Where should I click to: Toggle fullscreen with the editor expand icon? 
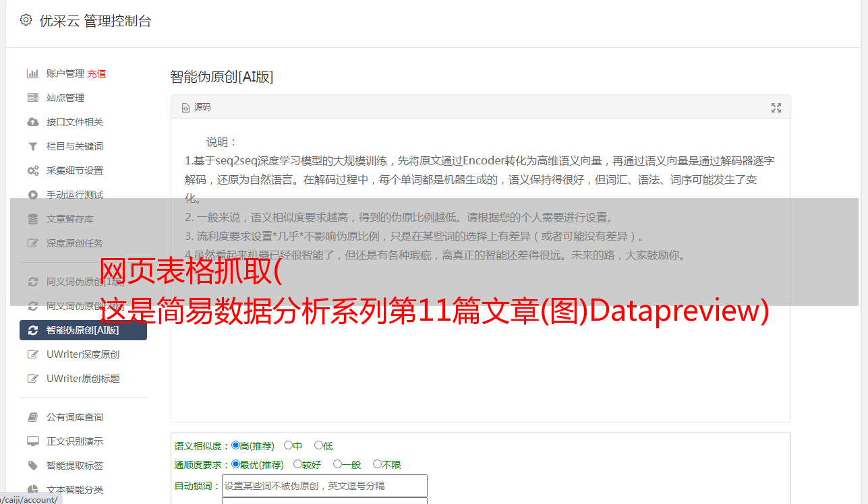click(x=776, y=108)
